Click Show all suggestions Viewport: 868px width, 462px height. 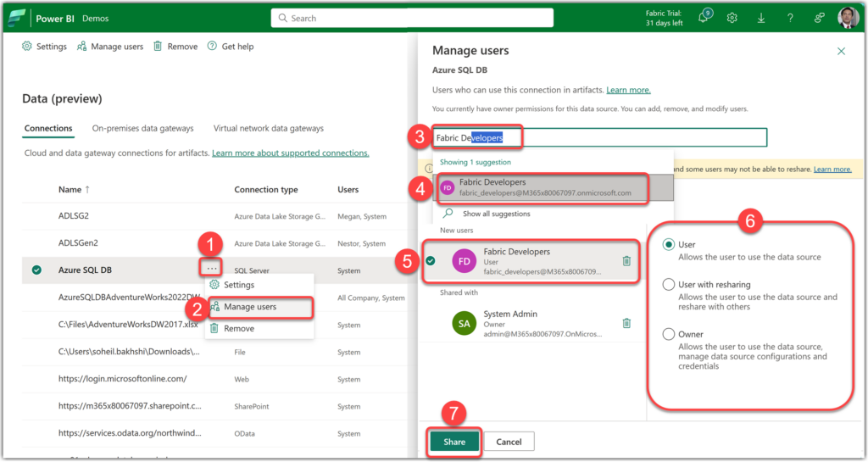pyautogui.click(x=496, y=214)
